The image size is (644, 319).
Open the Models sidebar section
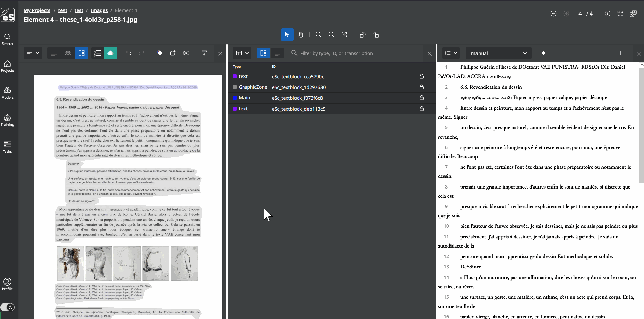point(7,93)
